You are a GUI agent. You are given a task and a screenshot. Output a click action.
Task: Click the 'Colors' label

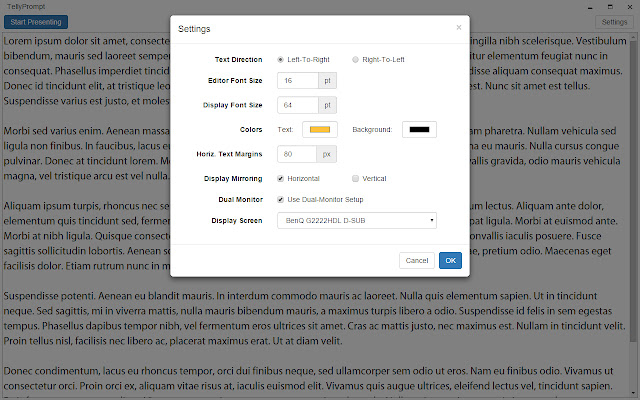pos(251,129)
